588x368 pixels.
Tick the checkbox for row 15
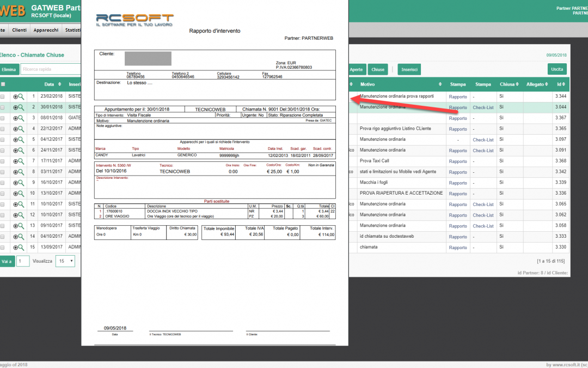3,248
